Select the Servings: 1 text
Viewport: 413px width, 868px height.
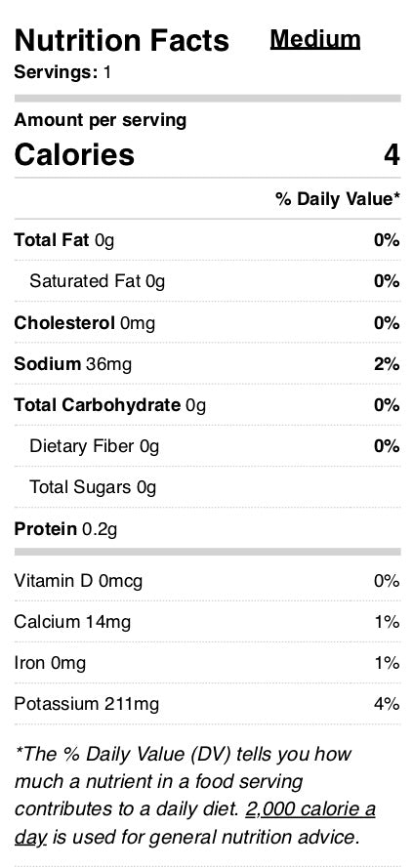tap(62, 72)
